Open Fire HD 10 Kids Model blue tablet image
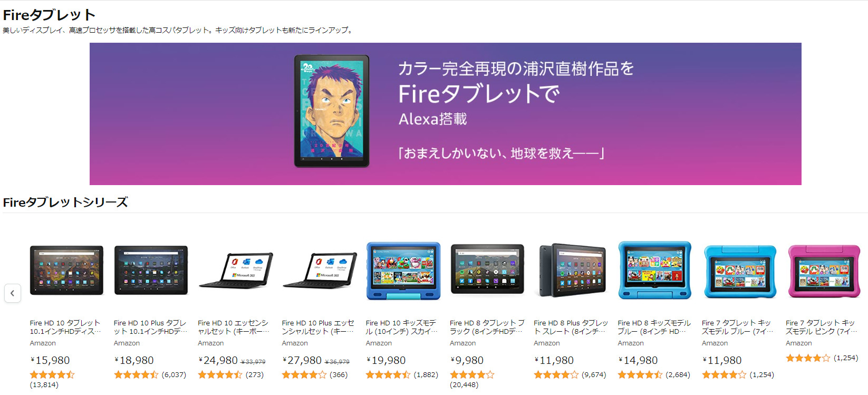The width and height of the screenshot is (868, 395). 403,271
